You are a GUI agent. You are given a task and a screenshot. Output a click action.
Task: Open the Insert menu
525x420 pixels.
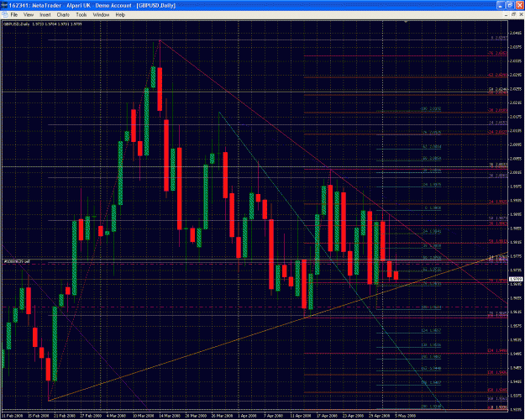(45, 15)
